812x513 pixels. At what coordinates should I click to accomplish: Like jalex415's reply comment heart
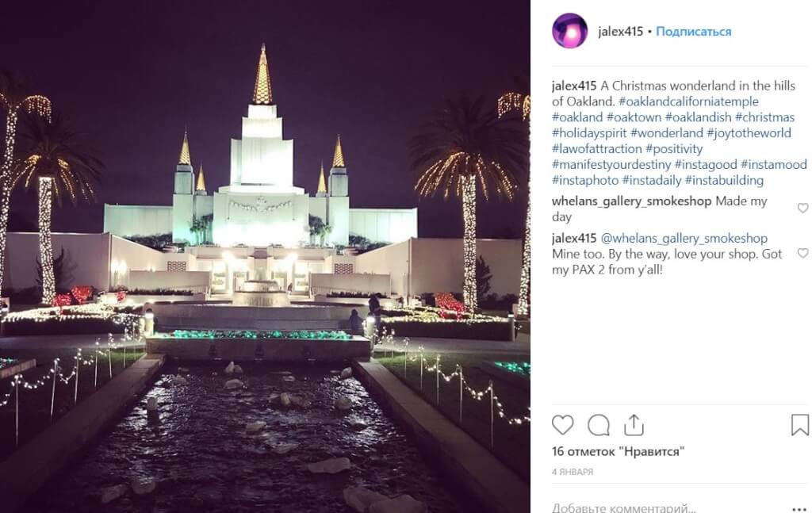pos(802,253)
